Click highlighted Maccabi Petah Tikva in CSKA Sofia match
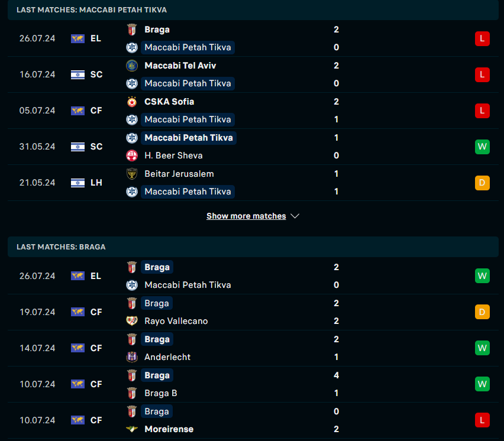Viewport: 504px width, 441px height. click(x=188, y=119)
